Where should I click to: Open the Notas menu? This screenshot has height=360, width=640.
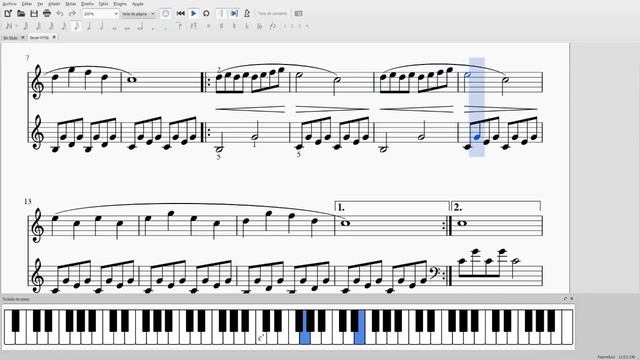coord(71,4)
